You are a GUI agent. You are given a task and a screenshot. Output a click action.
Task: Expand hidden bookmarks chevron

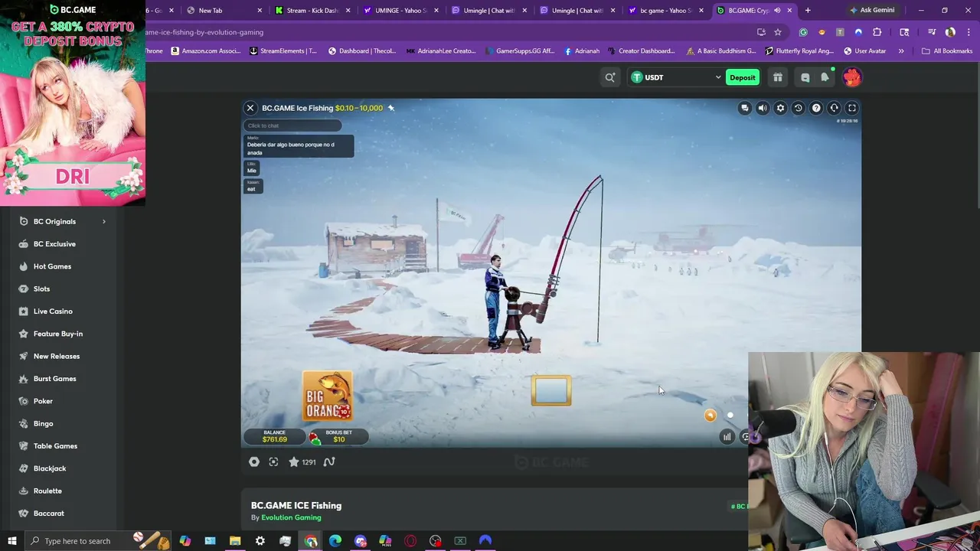coord(901,51)
